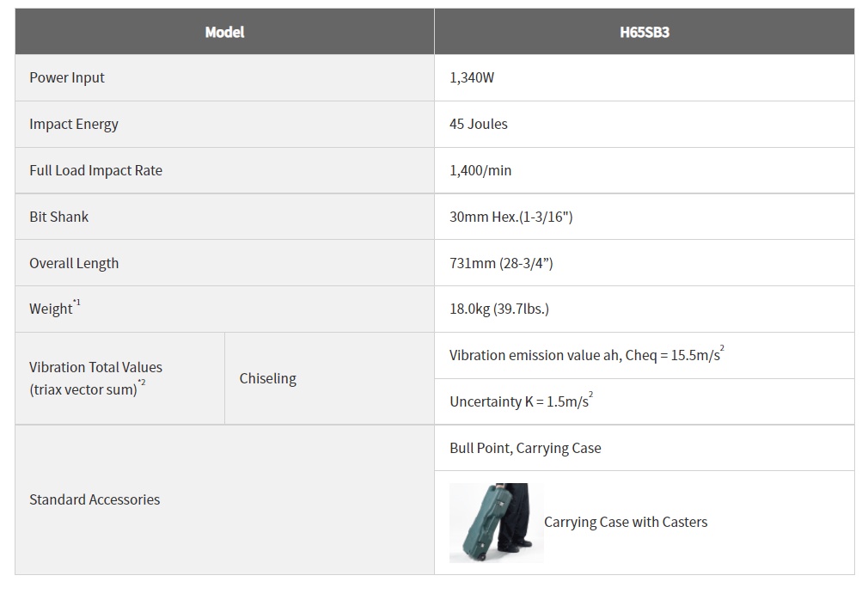Image resolution: width=868 pixels, height=594 pixels.
Task: Click the 45 Joules value
Action: pyautogui.click(x=479, y=124)
